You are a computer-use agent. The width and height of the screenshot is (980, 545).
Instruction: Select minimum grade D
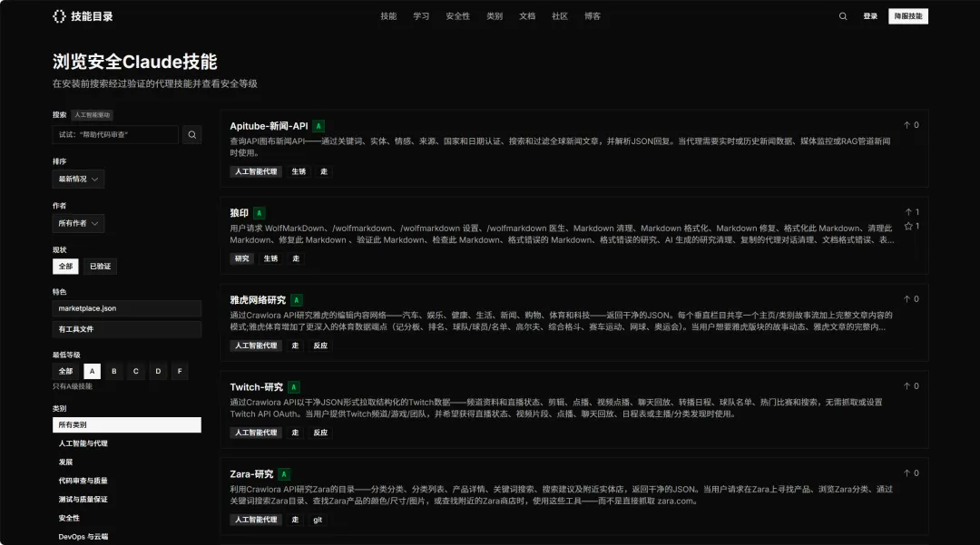pyautogui.click(x=158, y=372)
